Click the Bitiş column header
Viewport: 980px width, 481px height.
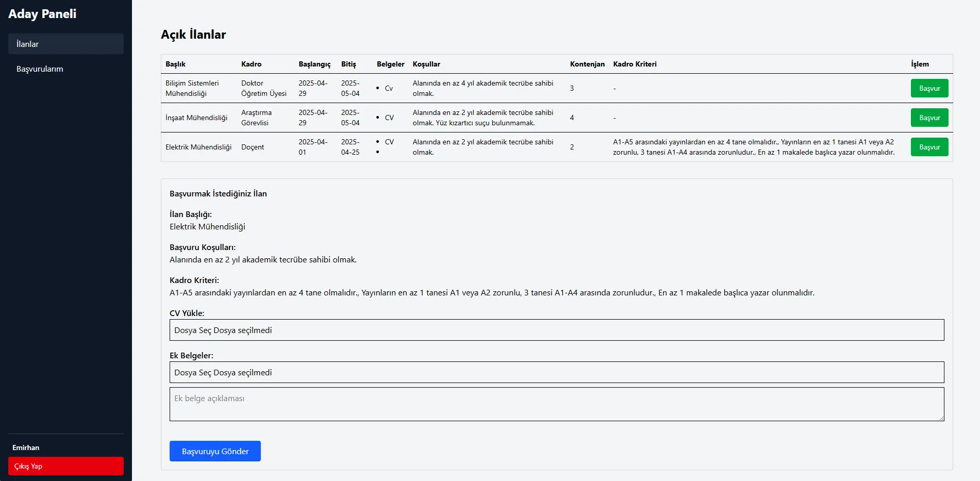tap(348, 64)
